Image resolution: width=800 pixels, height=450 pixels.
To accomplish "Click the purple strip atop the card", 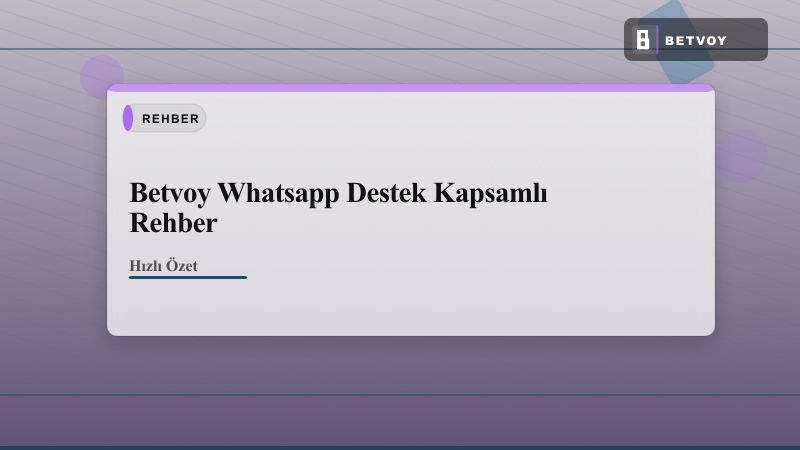I will [x=410, y=88].
